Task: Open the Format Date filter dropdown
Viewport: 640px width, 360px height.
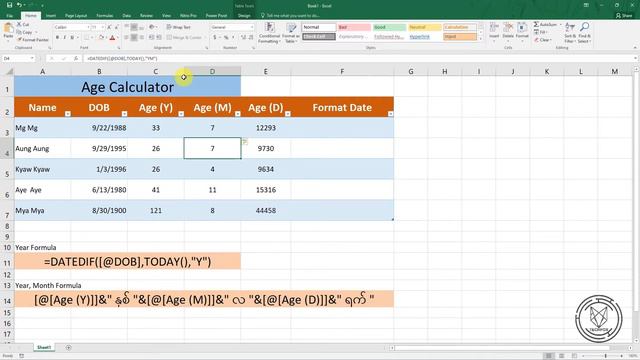Action: point(390,114)
